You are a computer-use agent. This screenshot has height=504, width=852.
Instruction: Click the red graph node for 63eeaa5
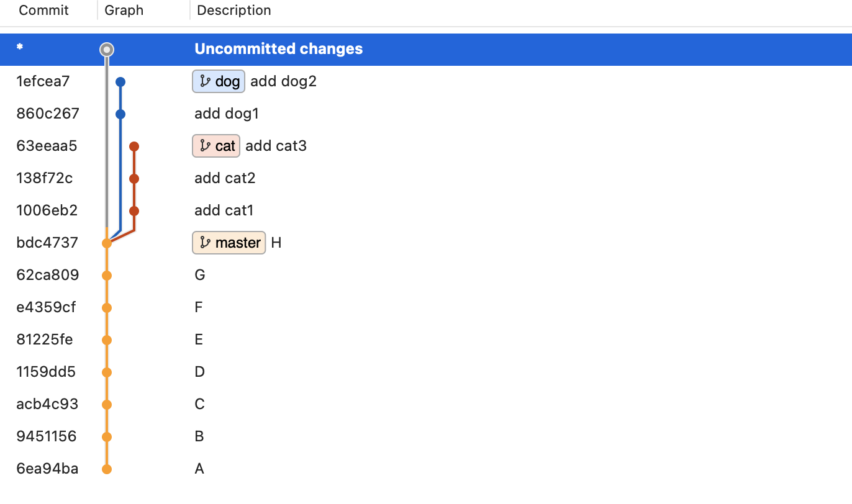click(134, 146)
